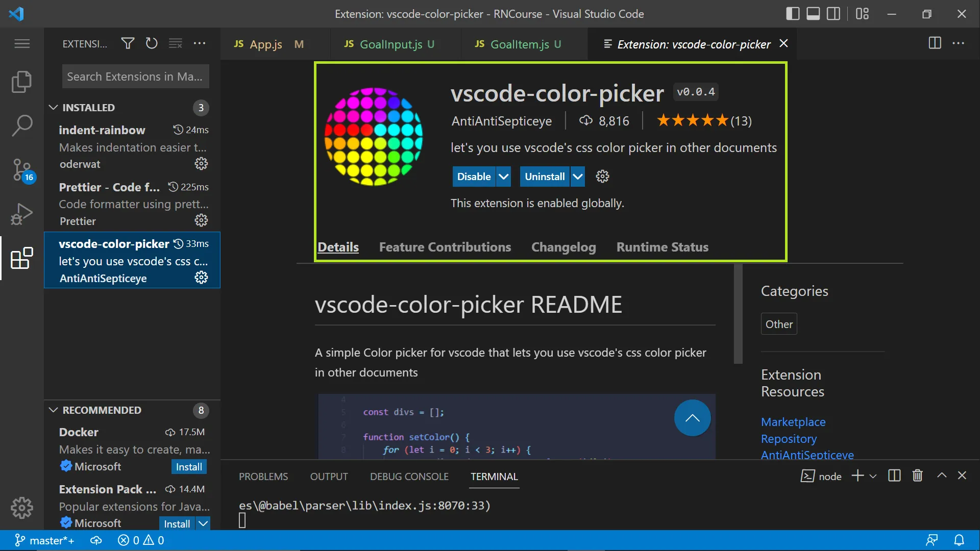Toggle the secondary side bar layout

834,14
